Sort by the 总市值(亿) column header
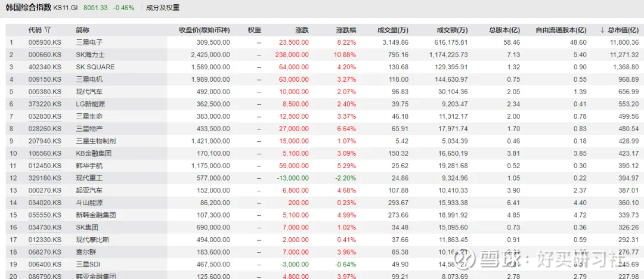644x279 pixels. click(624, 30)
